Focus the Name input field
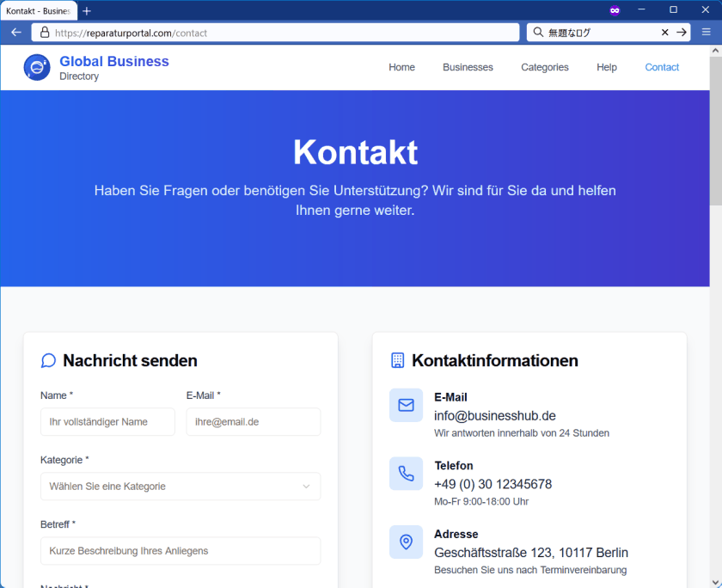Image resolution: width=722 pixels, height=588 pixels. [107, 422]
